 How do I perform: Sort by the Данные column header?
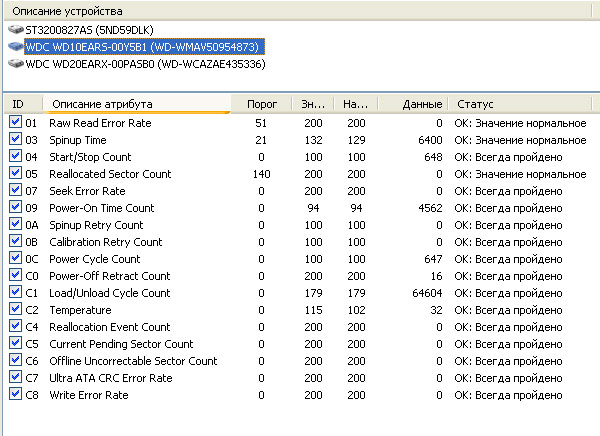tap(413, 104)
